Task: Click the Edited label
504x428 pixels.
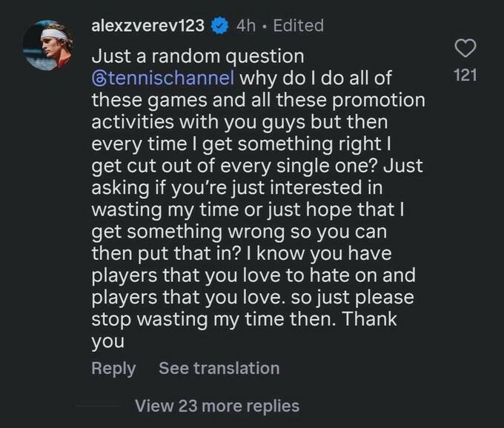Action: tap(298, 26)
